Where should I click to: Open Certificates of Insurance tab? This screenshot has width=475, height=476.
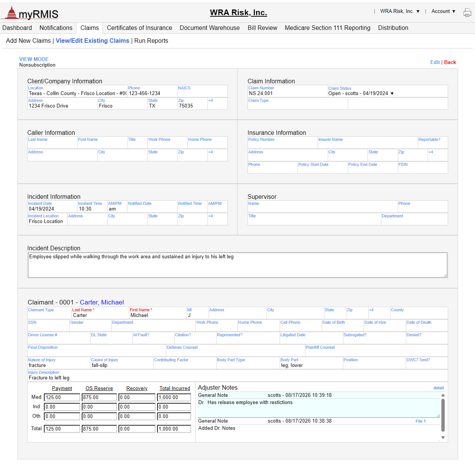pyautogui.click(x=139, y=28)
